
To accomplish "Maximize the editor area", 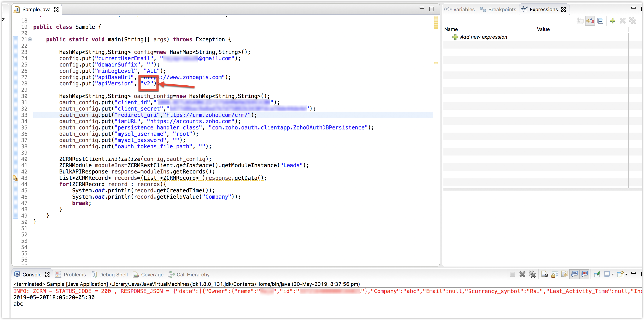I will (432, 9).
